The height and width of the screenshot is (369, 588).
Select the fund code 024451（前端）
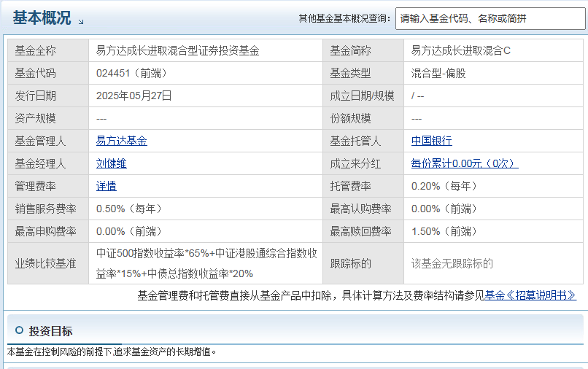(131, 73)
